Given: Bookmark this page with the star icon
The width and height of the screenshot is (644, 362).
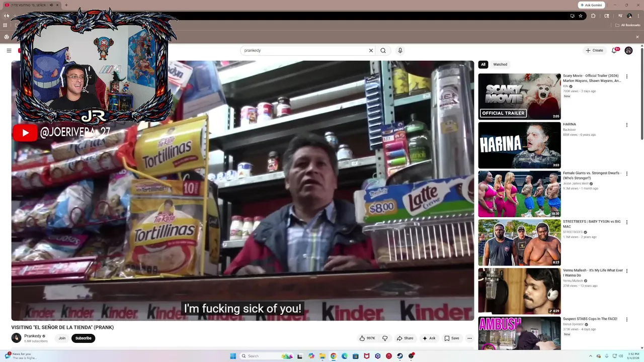Looking at the screenshot, I should tap(581, 16).
